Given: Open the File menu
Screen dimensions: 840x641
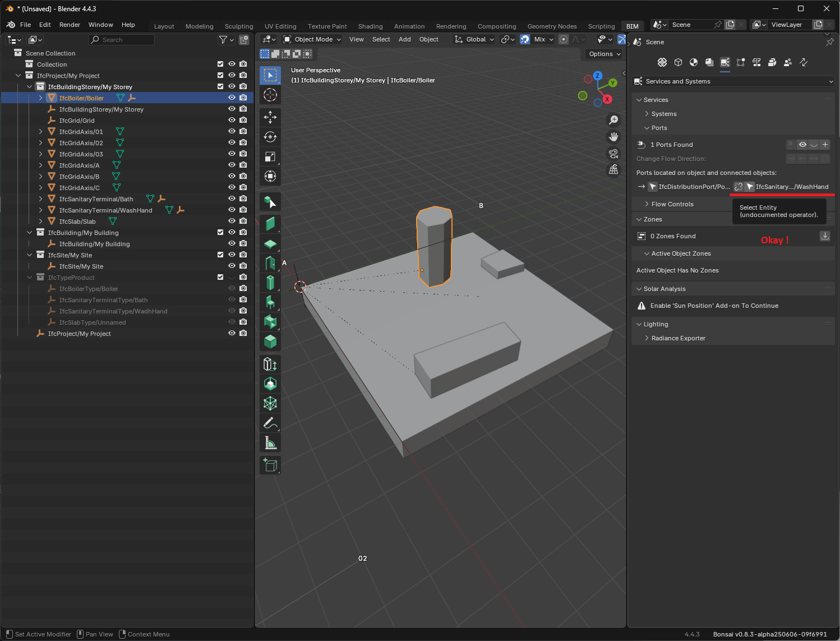Looking at the screenshot, I should [x=25, y=25].
